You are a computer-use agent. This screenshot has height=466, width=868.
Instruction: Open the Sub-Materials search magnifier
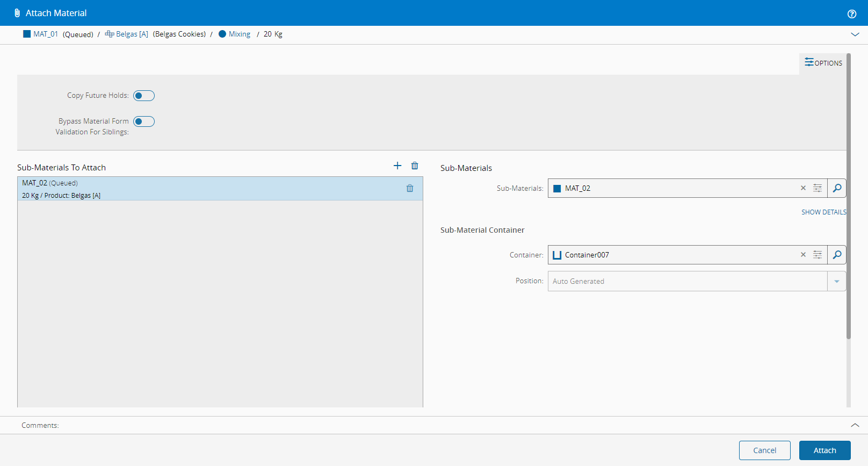(x=837, y=188)
